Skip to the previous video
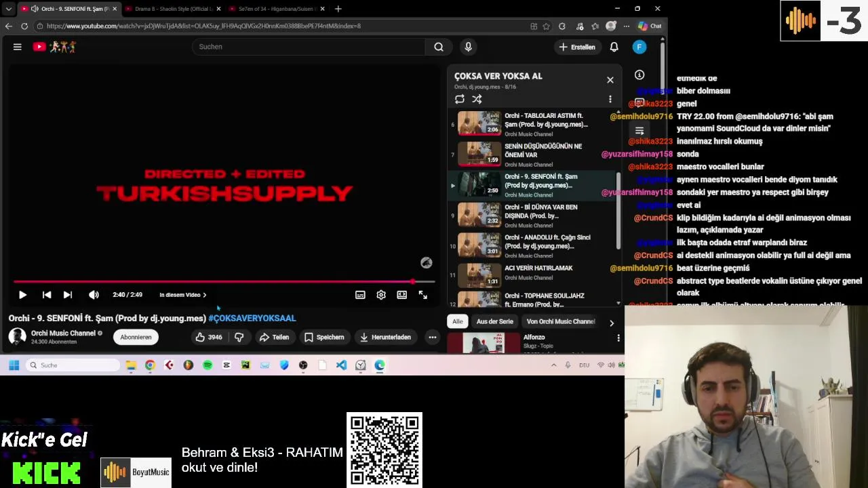The height and width of the screenshot is (488, 868). pyautogui.click(x=47, y=295)
